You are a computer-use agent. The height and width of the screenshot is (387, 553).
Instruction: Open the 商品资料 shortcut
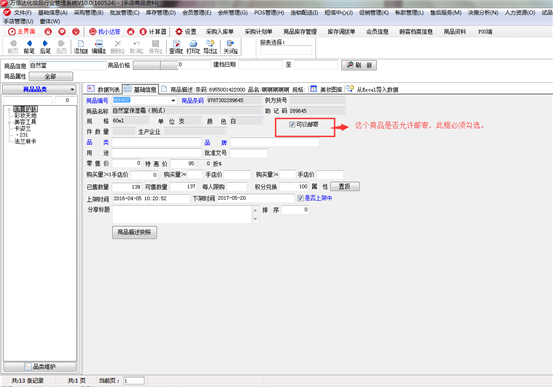pyautogui.click(x=455, y=32)
